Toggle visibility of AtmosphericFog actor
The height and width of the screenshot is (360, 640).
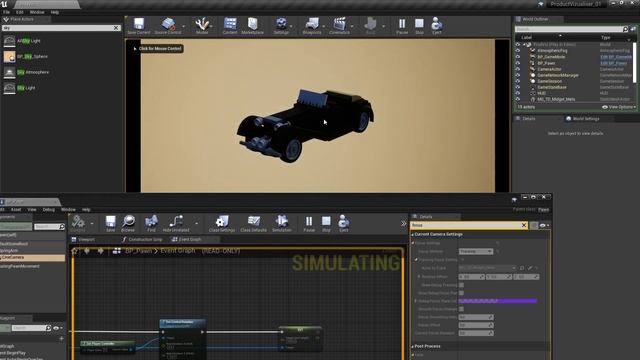coord(518,51)
